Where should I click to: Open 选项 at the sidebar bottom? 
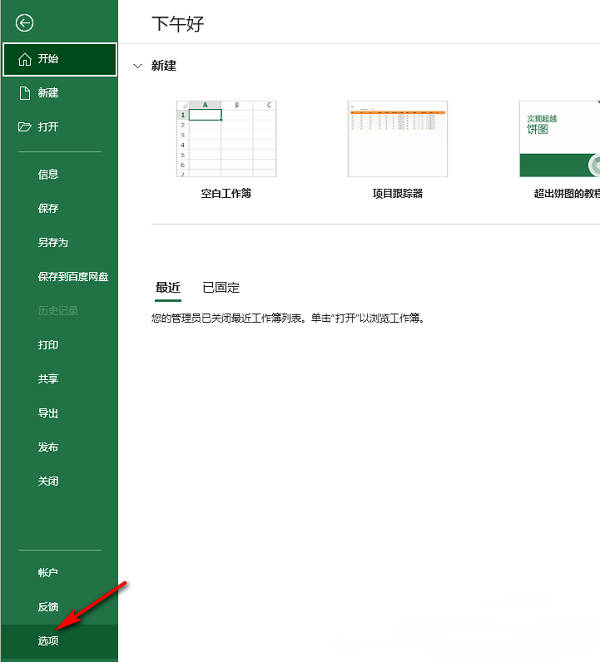(48, 641)
